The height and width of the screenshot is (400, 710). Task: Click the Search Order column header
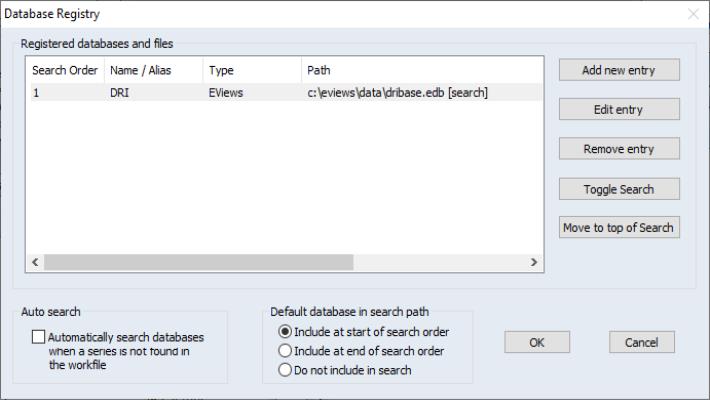click(65, 71)
